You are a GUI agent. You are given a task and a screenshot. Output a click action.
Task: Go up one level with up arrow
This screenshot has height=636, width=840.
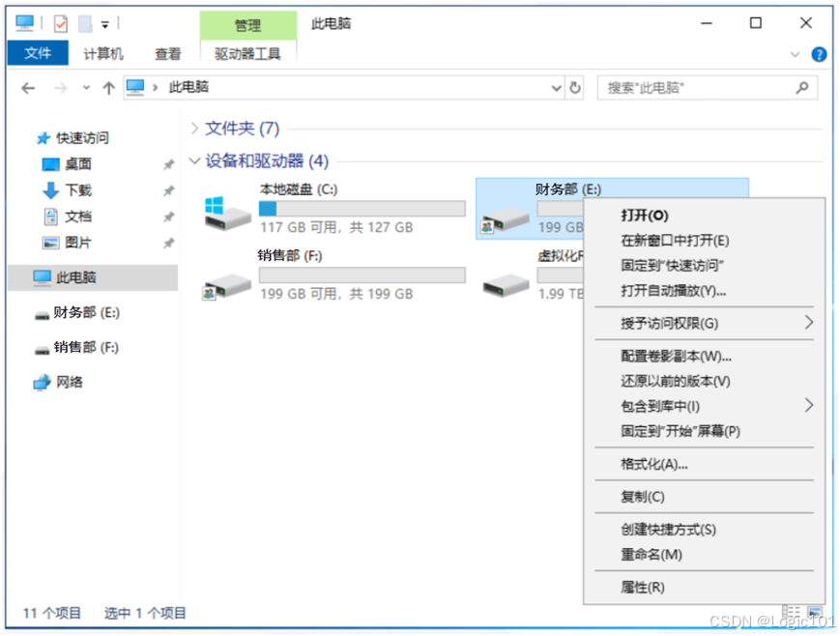(x=109, y=88)
